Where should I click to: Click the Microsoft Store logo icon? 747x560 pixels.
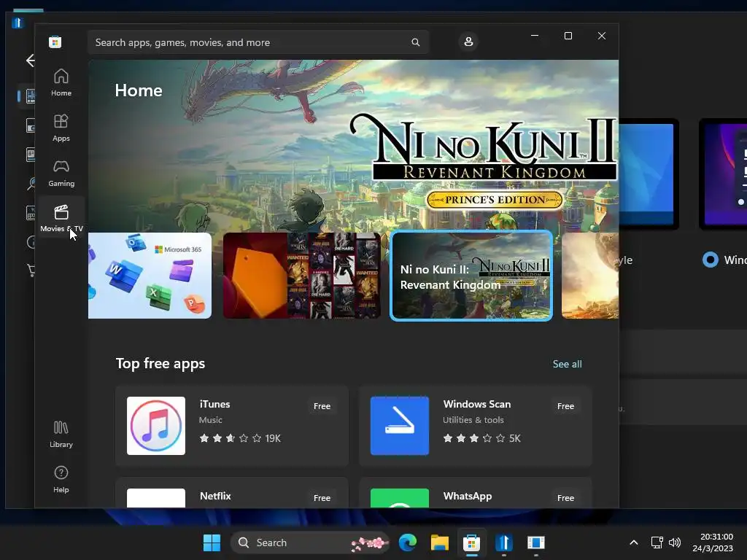pos(55,42)
